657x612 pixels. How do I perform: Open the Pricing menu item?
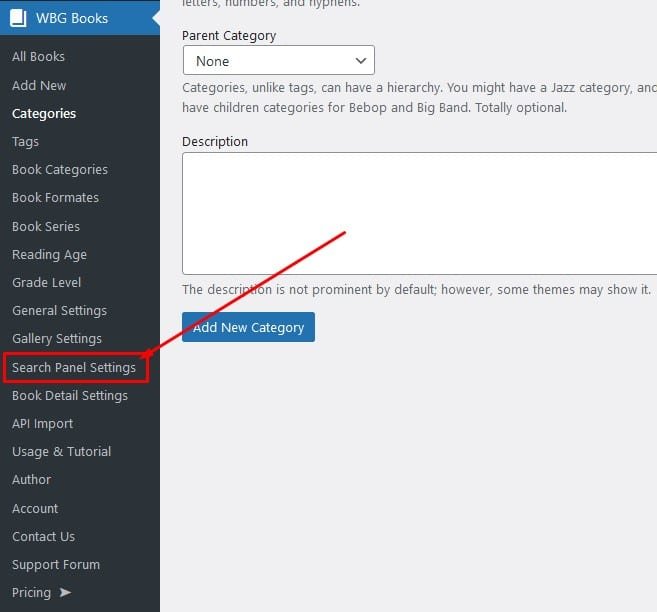coord(31,593)
